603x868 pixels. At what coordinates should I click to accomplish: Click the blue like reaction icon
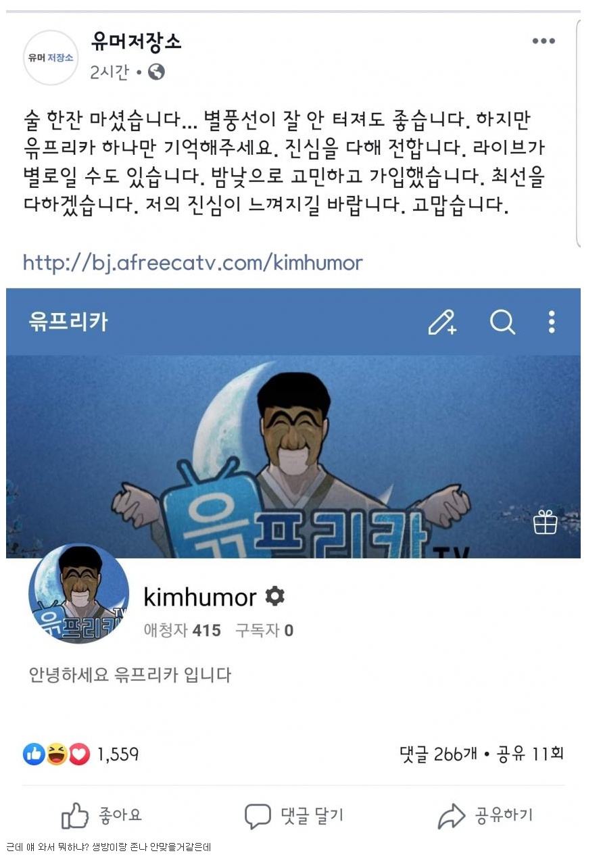coord(34,754)
